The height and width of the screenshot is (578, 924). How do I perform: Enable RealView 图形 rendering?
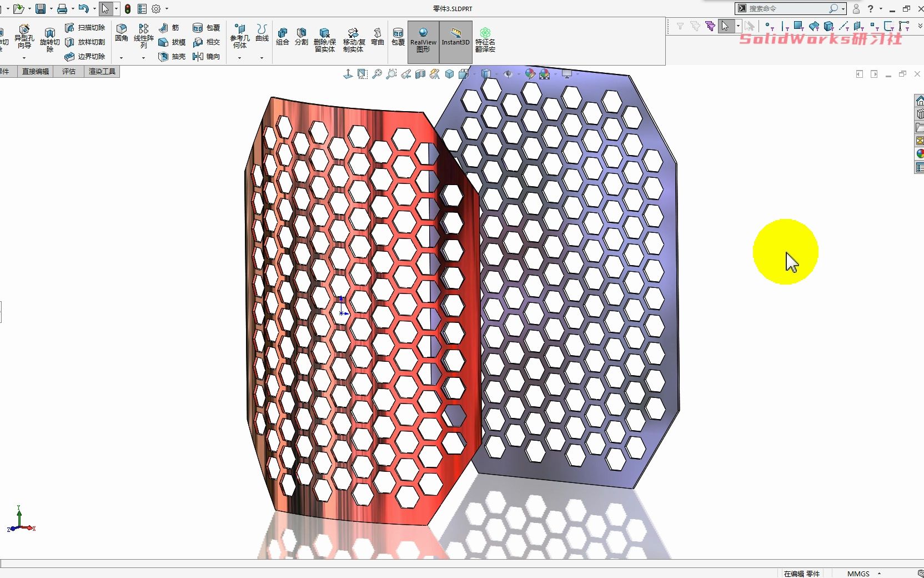(423, 42)
